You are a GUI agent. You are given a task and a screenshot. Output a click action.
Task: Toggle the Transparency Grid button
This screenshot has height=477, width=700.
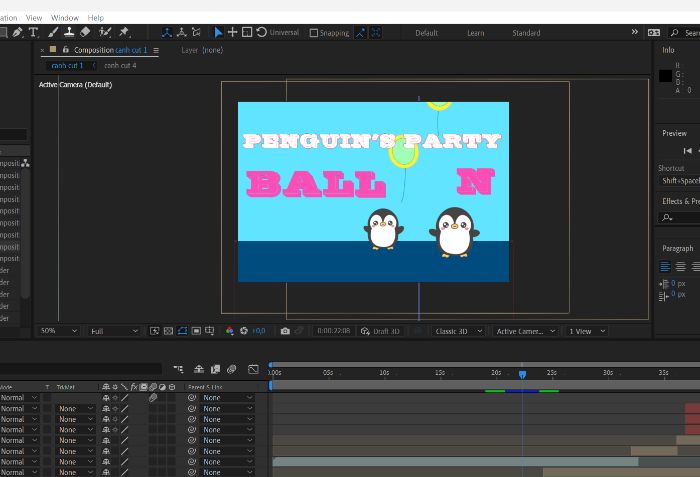tap(168, 331)
